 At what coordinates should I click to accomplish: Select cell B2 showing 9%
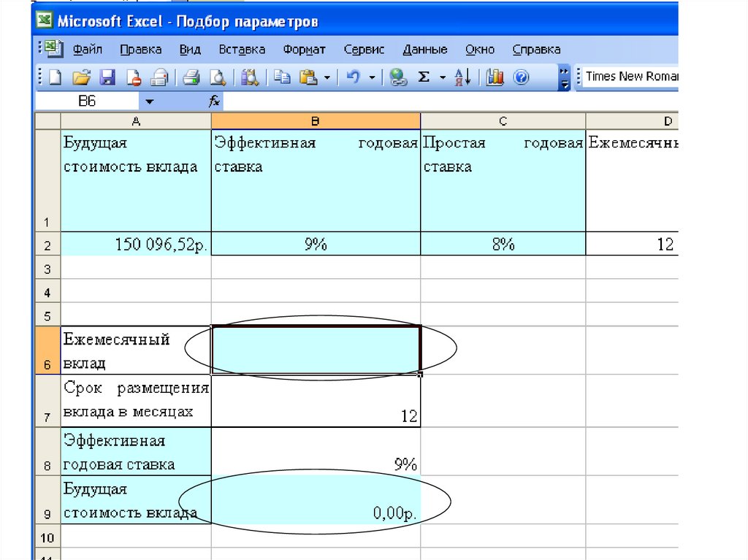316,245
